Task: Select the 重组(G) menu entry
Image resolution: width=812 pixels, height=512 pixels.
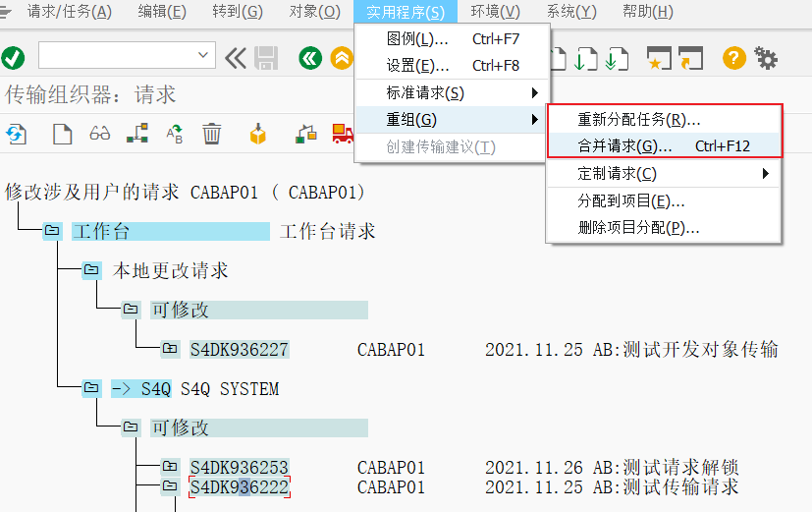Action: 452,120
